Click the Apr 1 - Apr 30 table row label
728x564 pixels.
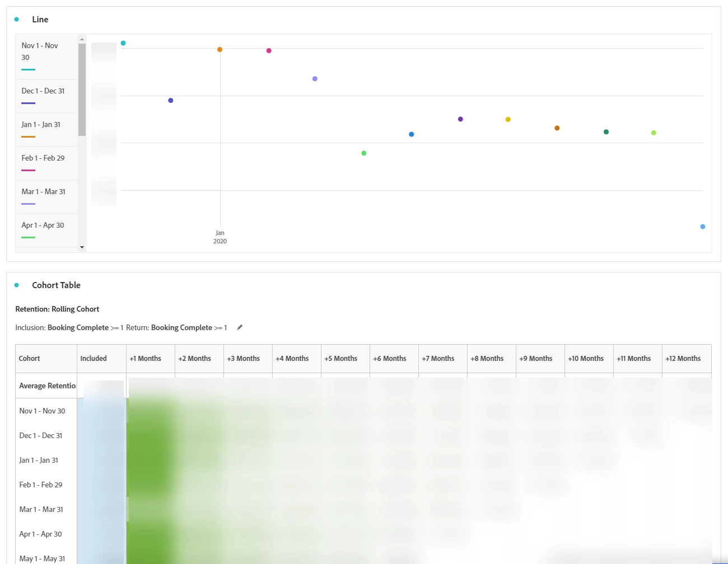pos(40,534)
